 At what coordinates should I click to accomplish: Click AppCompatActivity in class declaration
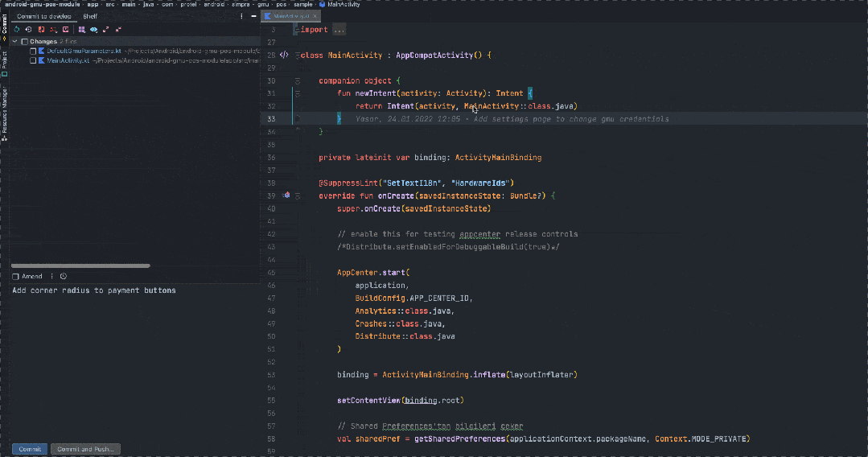point(434,56)
